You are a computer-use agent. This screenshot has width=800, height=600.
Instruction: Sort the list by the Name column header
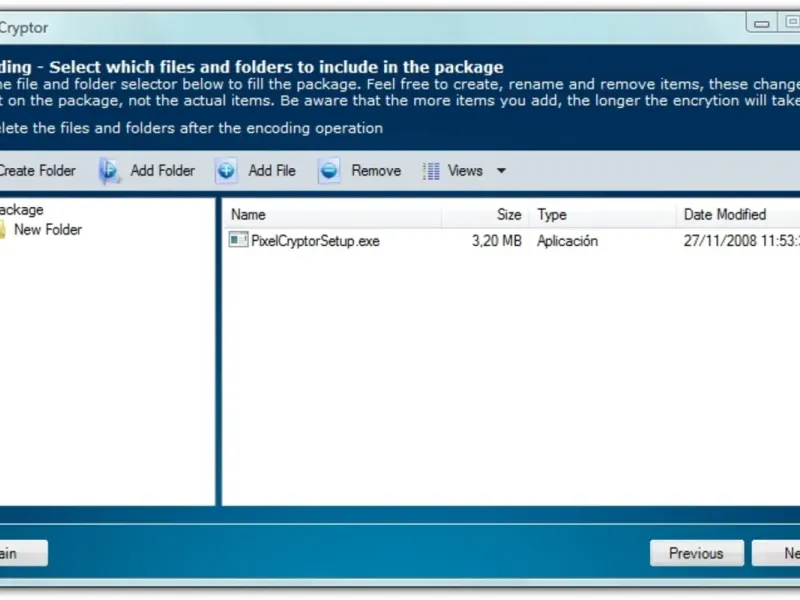(x=333, y=214)
